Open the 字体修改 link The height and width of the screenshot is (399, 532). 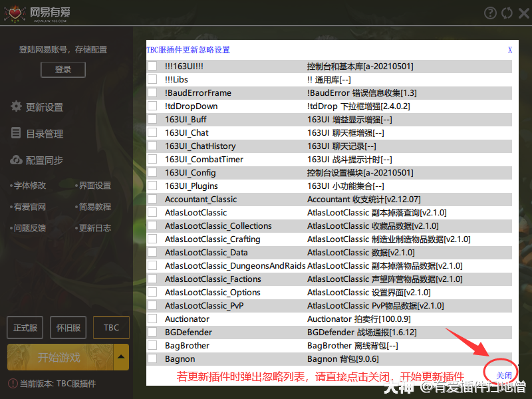(30, 186)
